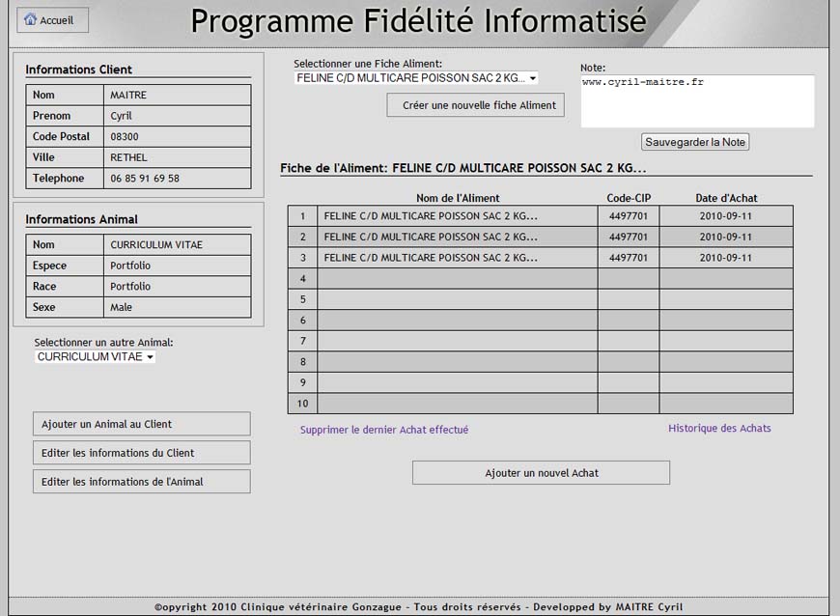Click 'Ajouter un nouvel Achat' button
The image size is (840, 616).
pos(541,473)
